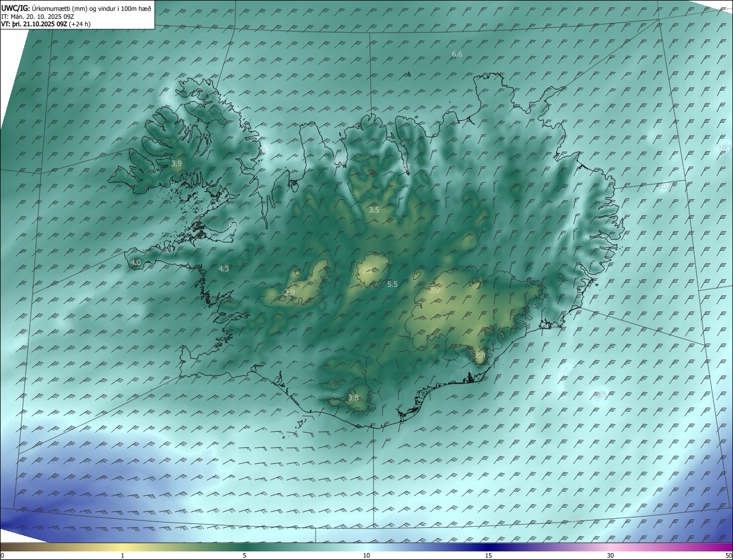The height and width of the screenshot is (560, 733).
Task: Click the '4.0' precipitation value label
Action: (136, 263)
